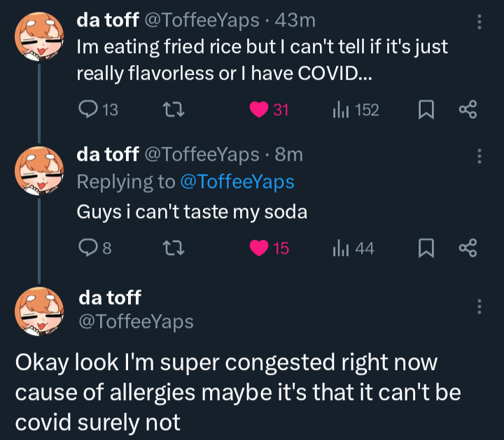This screenshot has width=504, height=440.
Task: View analytics showing 152 views
Action: coord(340,110)
